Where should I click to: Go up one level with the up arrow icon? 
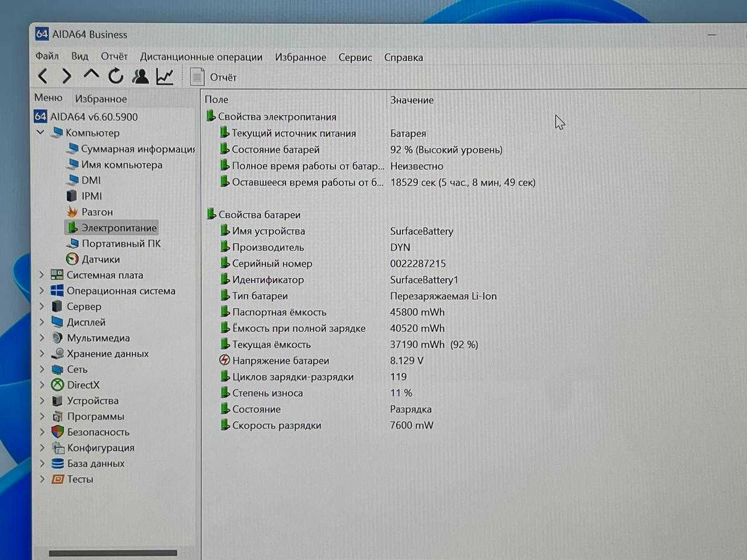coord(91,75)
